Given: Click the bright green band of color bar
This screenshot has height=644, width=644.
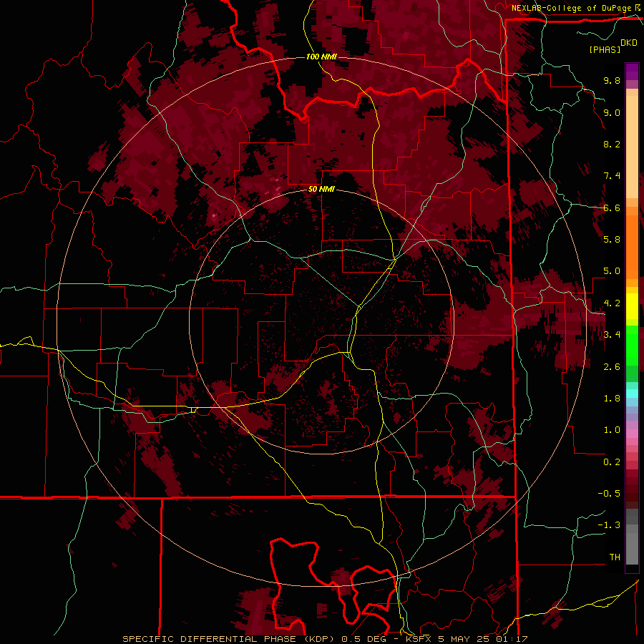Looking at the screenshot, I should (x=632, y=345).
